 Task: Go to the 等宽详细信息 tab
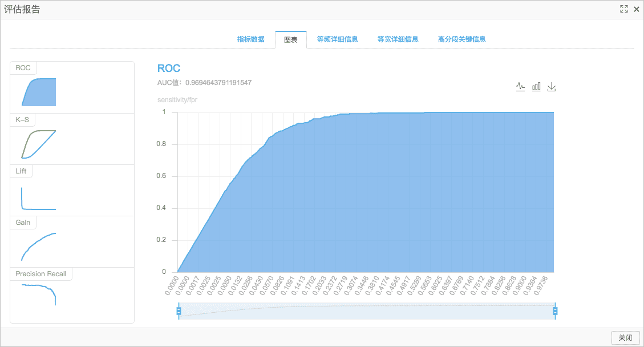[398, 39]
